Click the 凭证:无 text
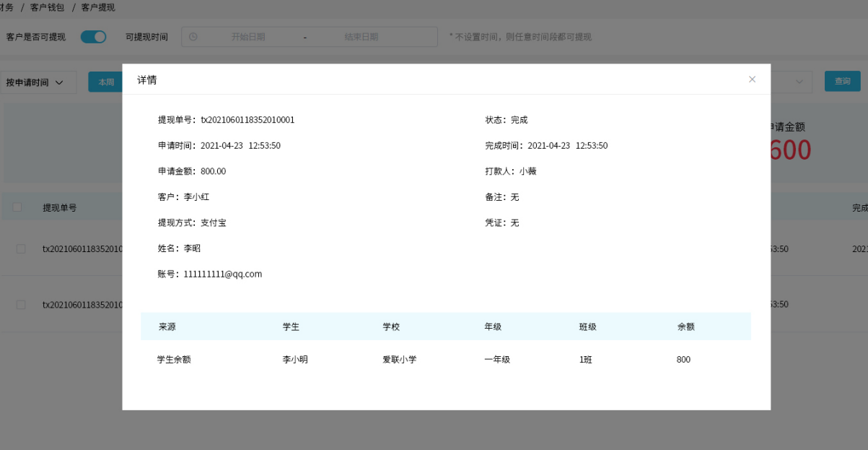Screen dimensions: 868x450 tap(502, 222)
